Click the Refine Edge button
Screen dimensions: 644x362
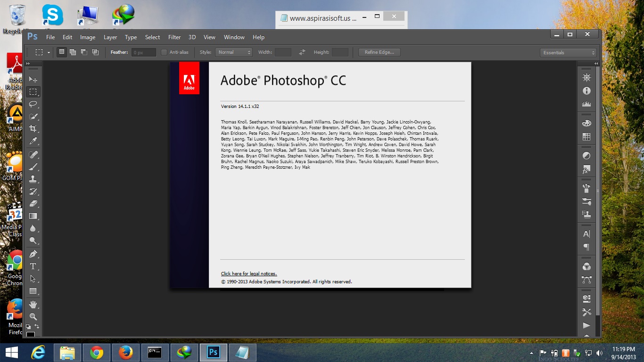pyautogui.click(x=380, y=52)
